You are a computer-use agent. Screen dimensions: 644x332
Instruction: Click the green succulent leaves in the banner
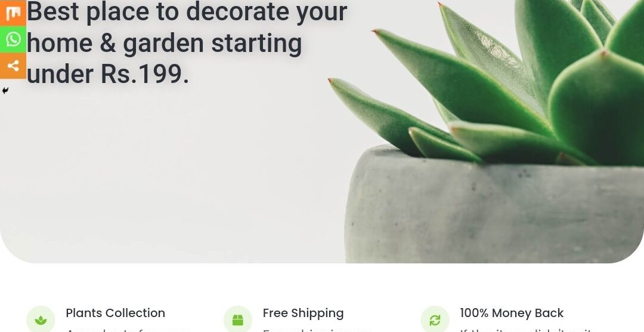(x=513, y=82)
